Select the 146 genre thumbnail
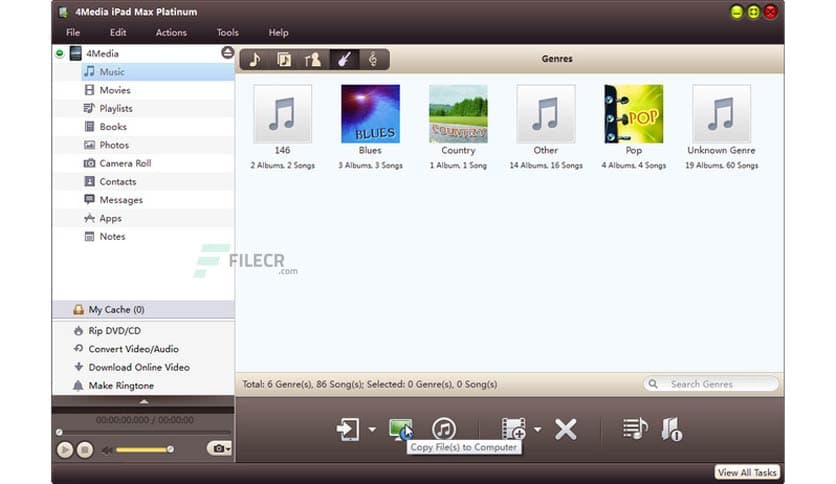 click(283, 114)
